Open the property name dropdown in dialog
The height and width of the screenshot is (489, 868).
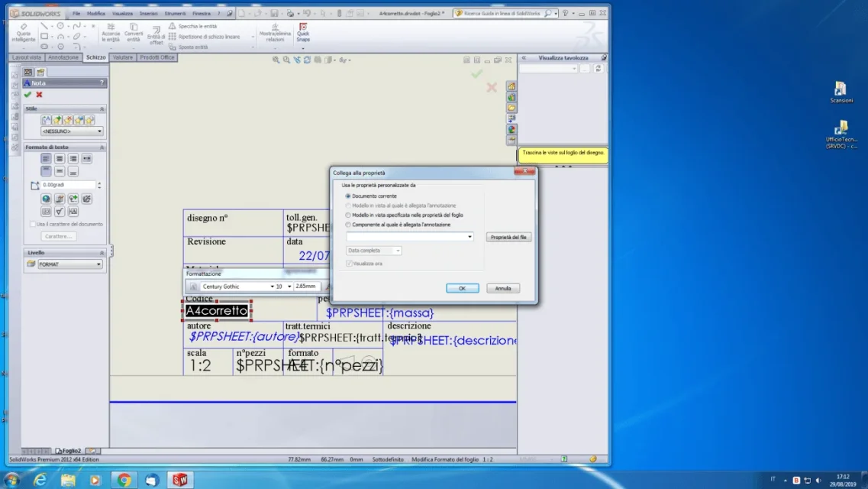410,237
